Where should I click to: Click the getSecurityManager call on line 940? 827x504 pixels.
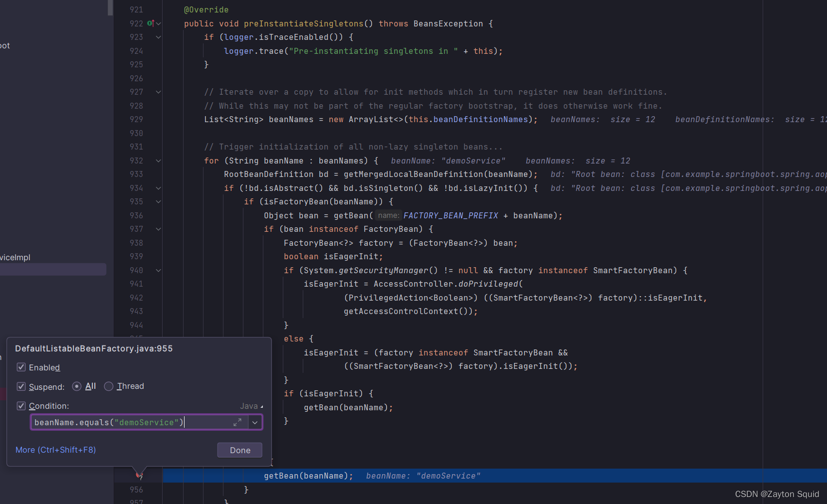384,270
